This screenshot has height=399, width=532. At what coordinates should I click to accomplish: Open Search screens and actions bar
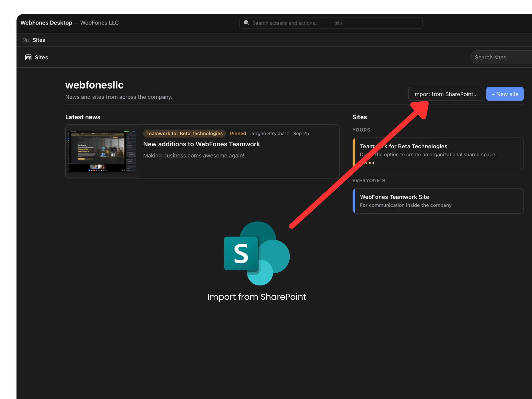pyautogui.click(x=331, y=23)
